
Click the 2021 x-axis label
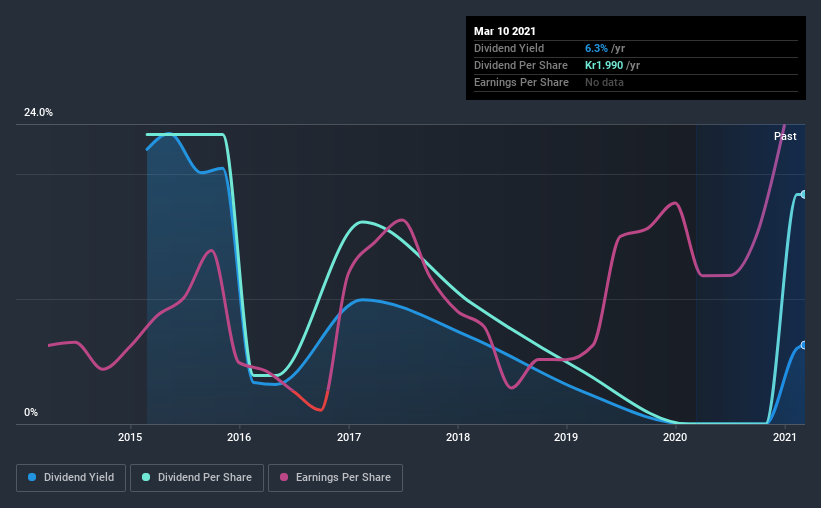coord(785,437)
